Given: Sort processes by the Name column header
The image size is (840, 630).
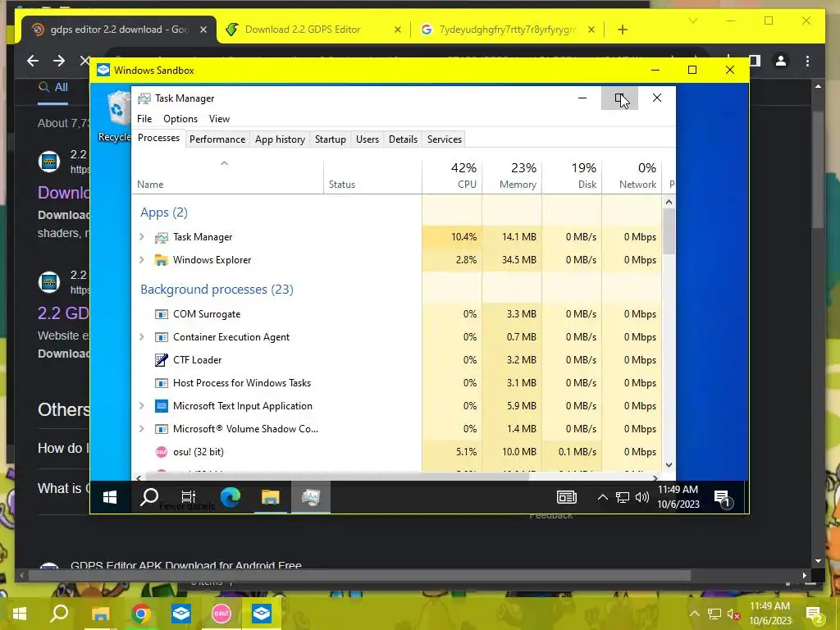Looking at the screenshot, I should (228, 176).
